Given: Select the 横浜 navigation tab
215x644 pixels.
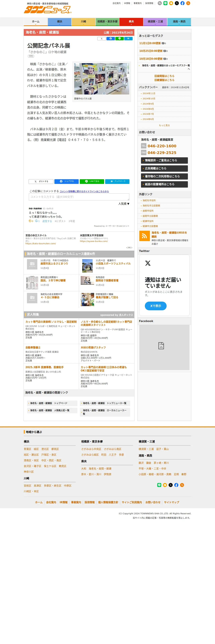Looking at the screenshot, I should [60, 22].
